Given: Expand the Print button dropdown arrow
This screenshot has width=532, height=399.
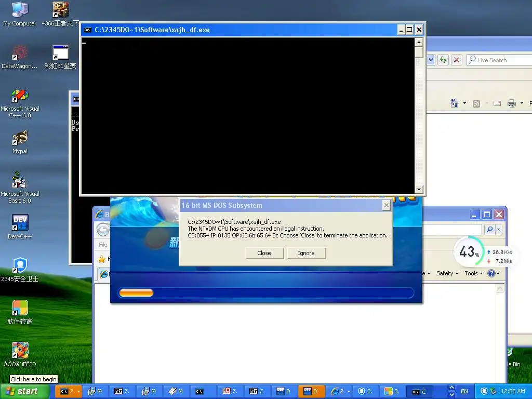Looking at the screenshot, I should (x=522, y=103).
